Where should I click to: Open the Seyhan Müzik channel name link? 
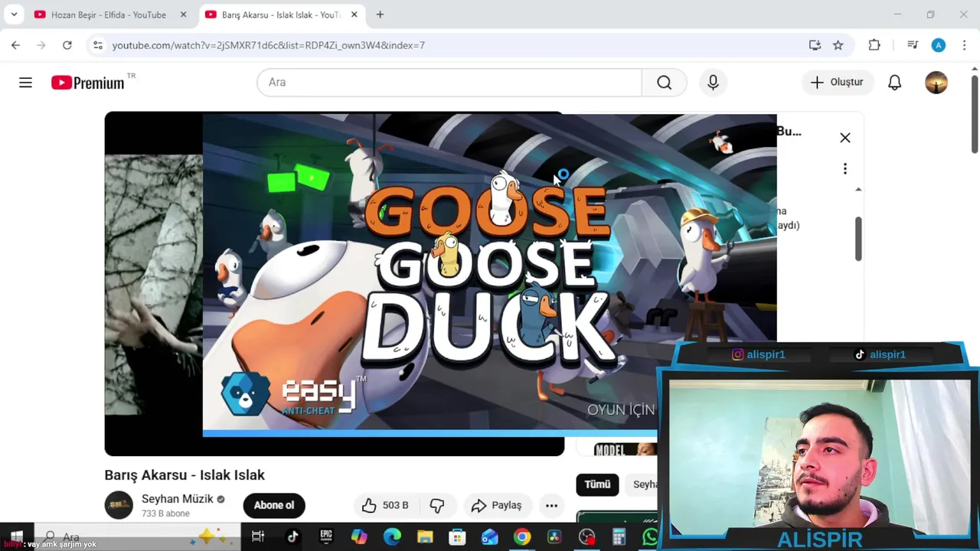tap(178, 499)
